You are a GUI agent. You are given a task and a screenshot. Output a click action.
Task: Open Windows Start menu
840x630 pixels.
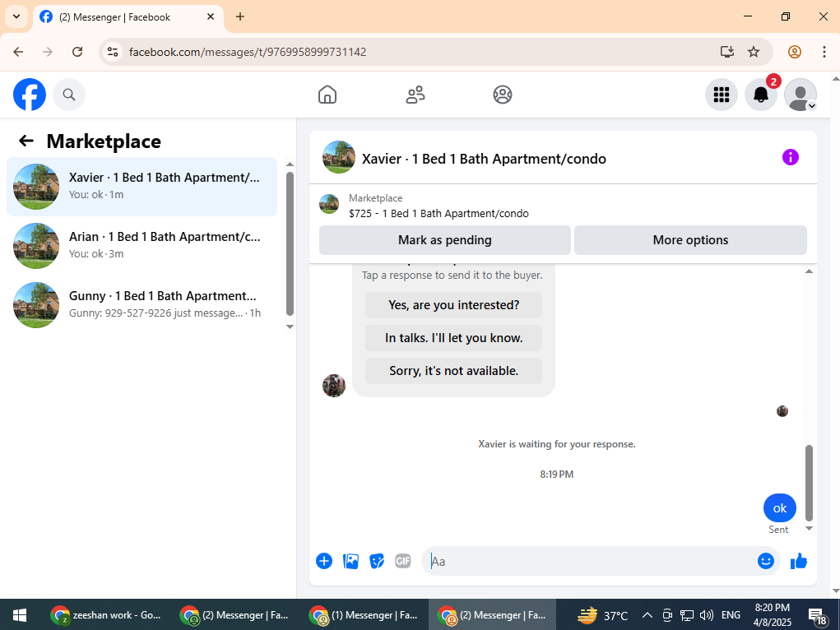(x=20, y=615)
